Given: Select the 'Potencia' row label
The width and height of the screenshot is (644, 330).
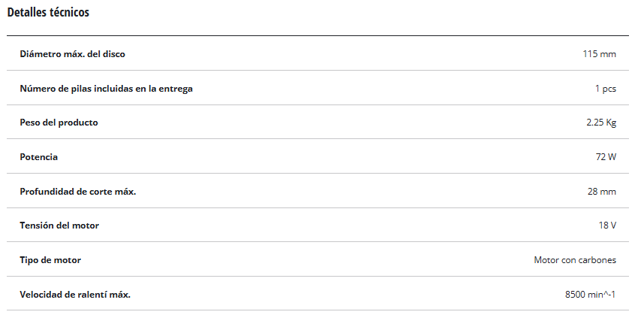Looking at the screenshot, I should click(x=38, y=157).
